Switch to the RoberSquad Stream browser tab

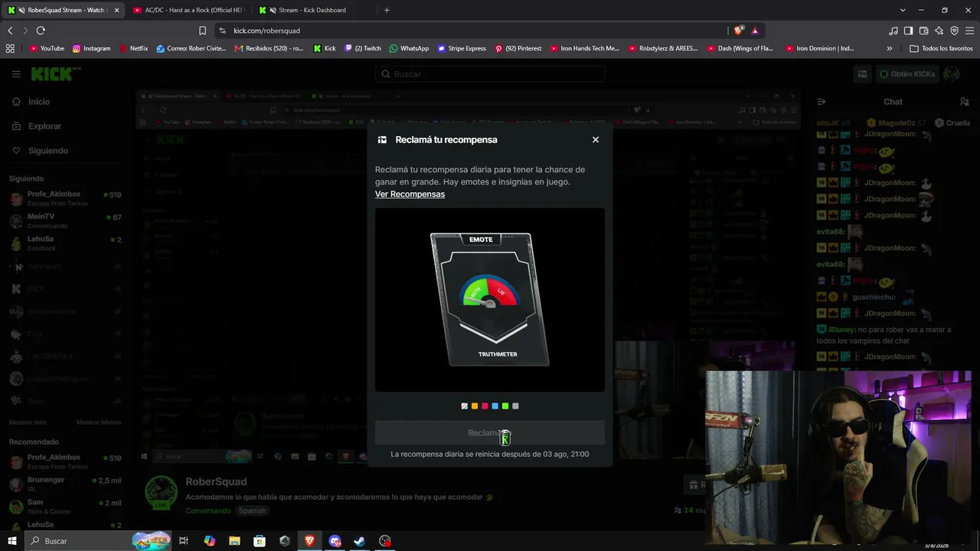[x=63, y=10]
